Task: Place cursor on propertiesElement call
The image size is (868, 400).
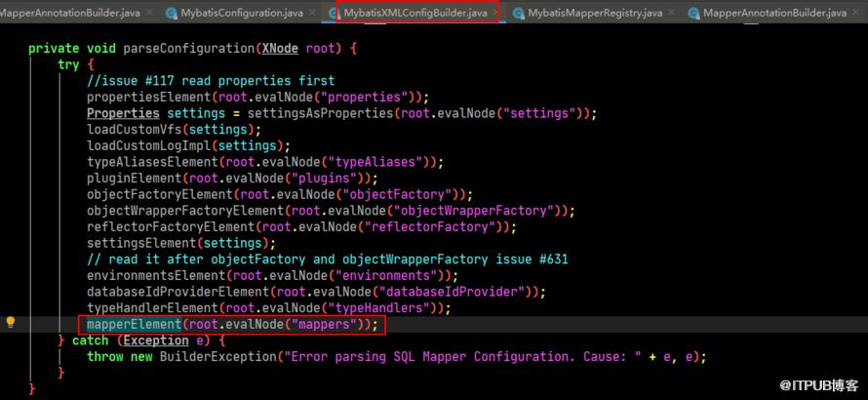Action: 149,97
